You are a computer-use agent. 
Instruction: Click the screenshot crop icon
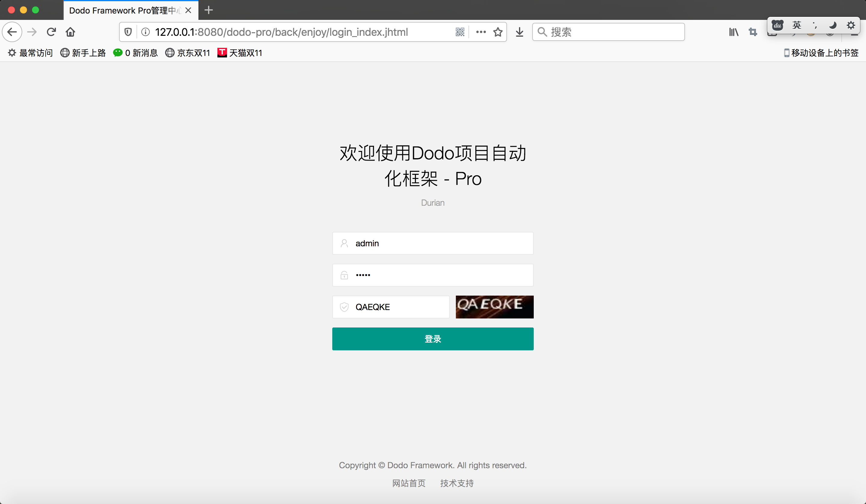click(x=753, y=32)
